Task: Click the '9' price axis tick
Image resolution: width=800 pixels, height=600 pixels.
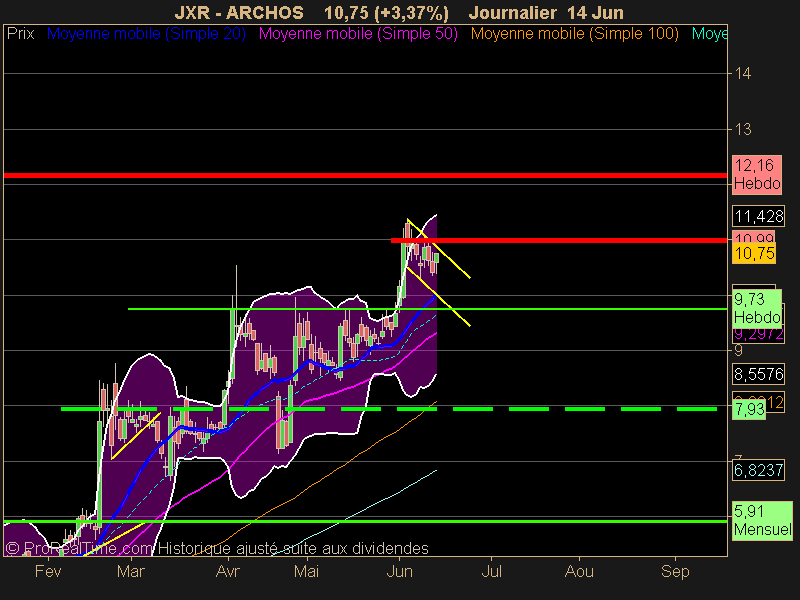Action: point(738,351)
